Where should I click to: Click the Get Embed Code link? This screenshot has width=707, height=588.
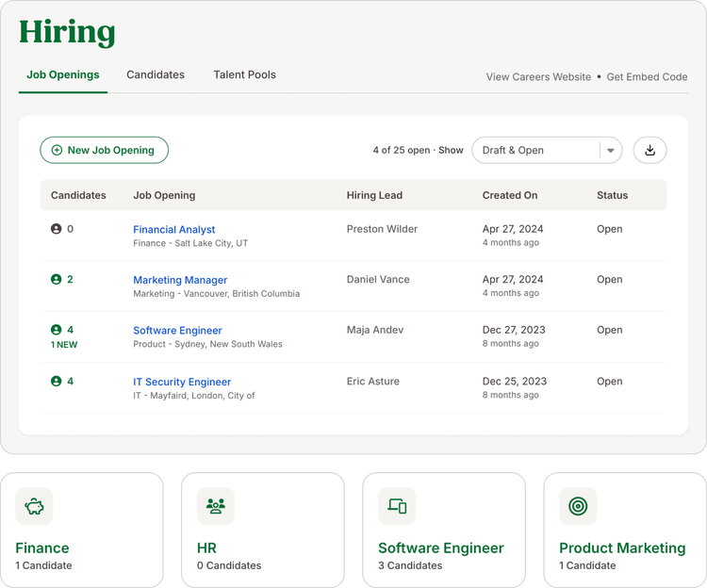tap(647, 77)
